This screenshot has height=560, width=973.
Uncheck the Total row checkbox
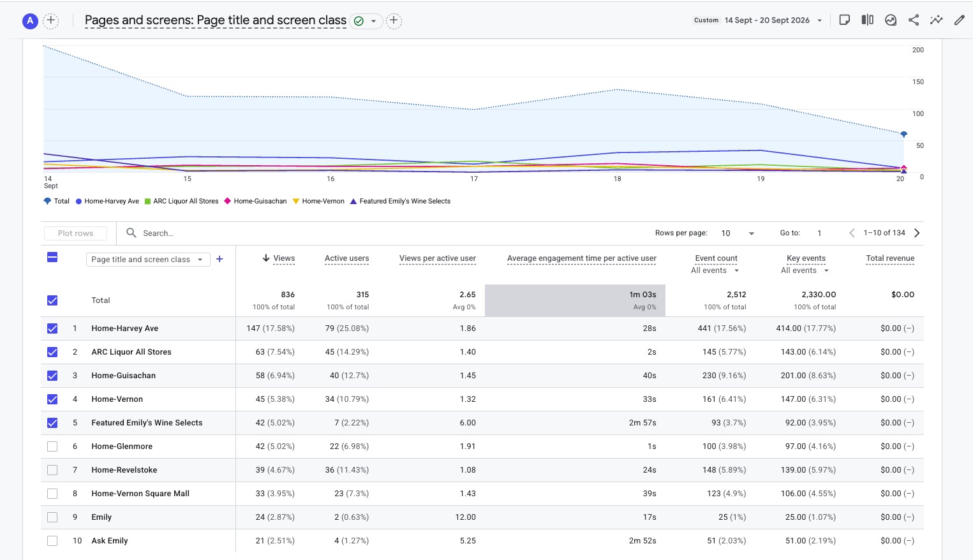(x=52, y=300)
